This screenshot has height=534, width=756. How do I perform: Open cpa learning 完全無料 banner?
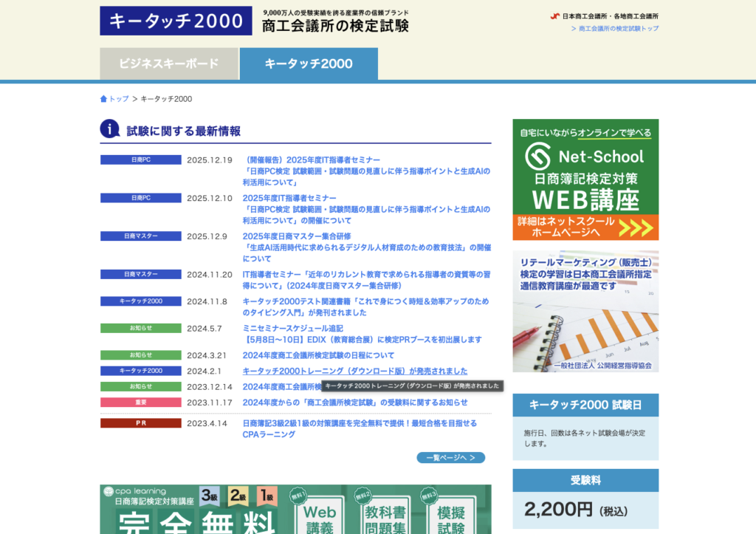(x=295, y=510)
